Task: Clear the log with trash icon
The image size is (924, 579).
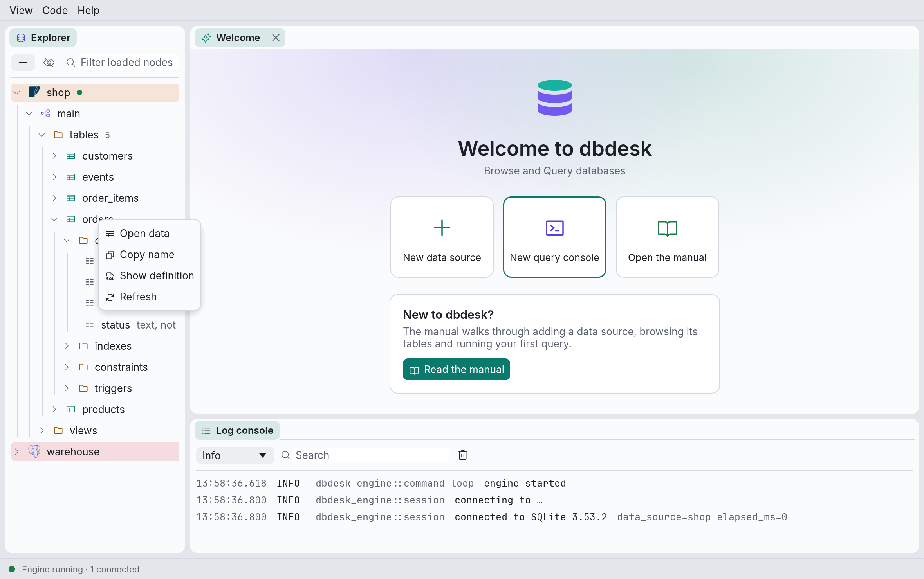Action: click(463, 455)
